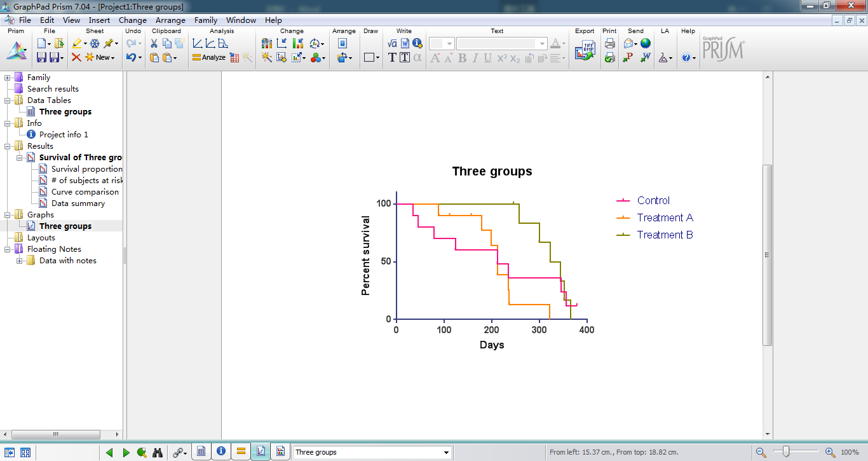Open the Curve comparison results page
This screenshot has width=868, height=461.
pyautogui.click(x=85, y=192)
